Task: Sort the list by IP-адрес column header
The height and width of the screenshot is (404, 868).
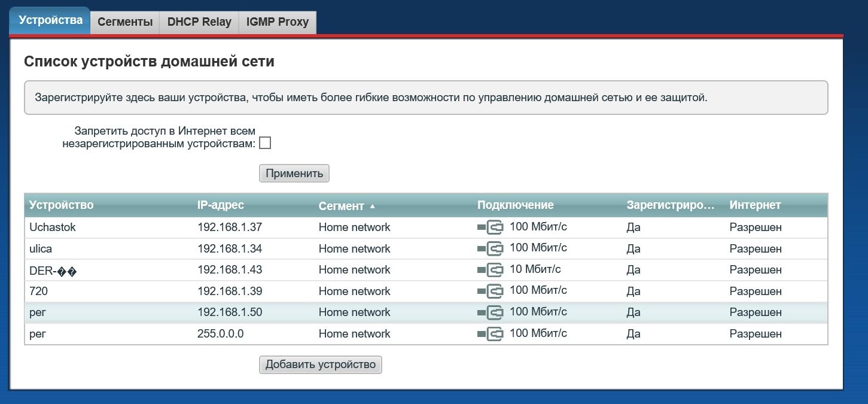Action: pyautogui.click(x=221, y=205)
